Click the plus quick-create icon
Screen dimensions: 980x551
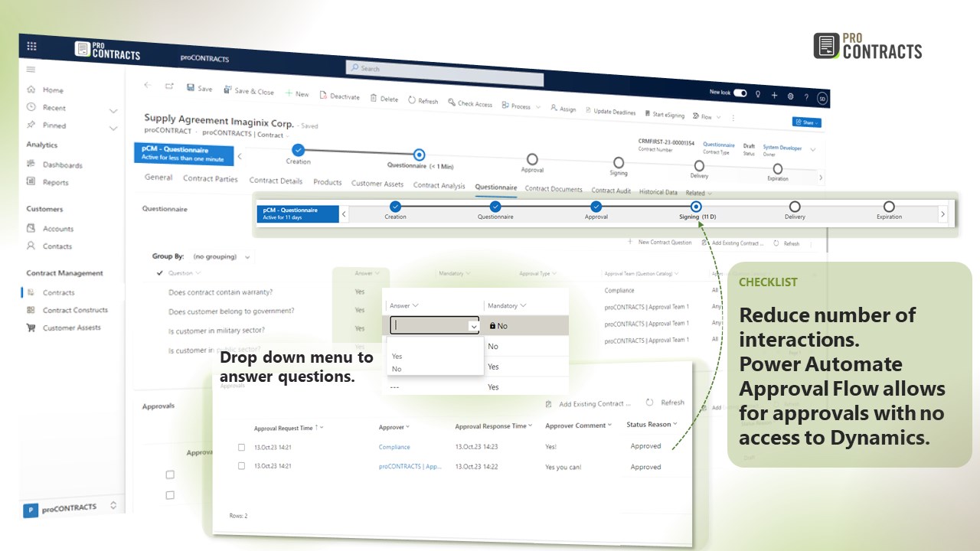click(774, 96)
